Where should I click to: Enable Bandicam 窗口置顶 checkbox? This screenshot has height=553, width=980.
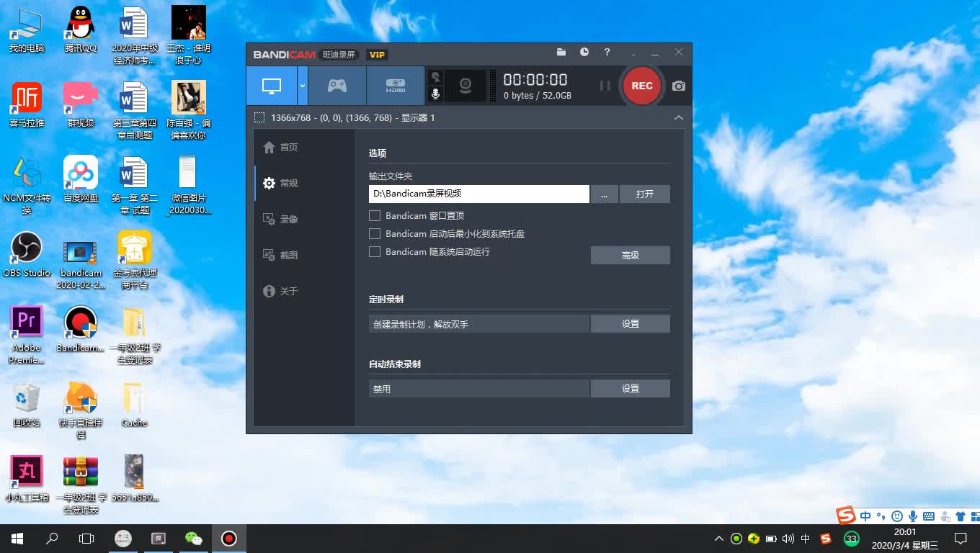coord(375,215)
